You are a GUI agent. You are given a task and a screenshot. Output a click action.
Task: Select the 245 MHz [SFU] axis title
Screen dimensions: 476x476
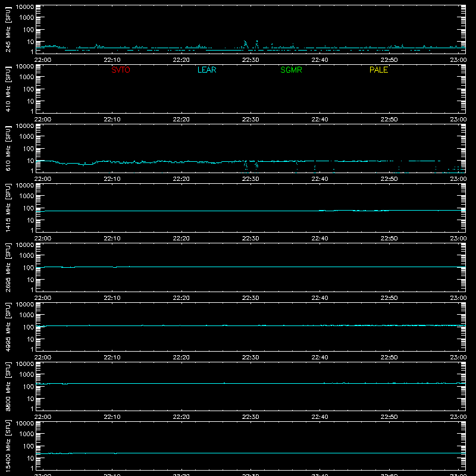tap(8, 29)
